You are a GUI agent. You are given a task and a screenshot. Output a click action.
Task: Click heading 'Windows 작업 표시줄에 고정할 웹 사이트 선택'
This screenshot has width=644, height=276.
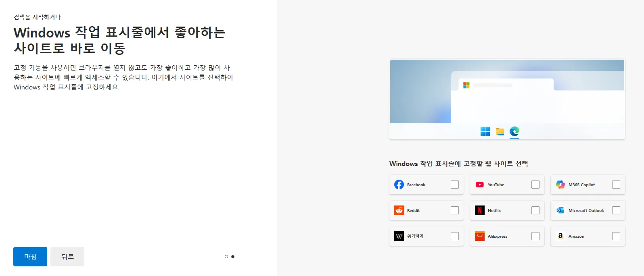[x=459, y=164]
